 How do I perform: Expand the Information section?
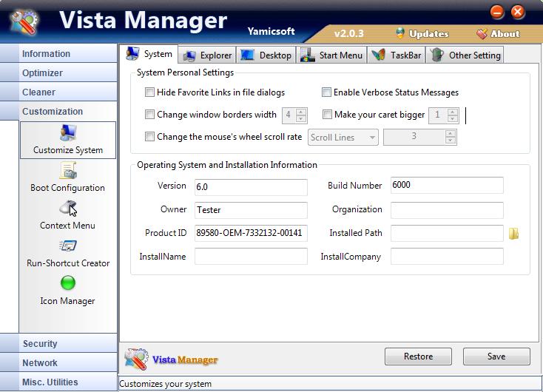pyautogui.click(x=58, y=54)
